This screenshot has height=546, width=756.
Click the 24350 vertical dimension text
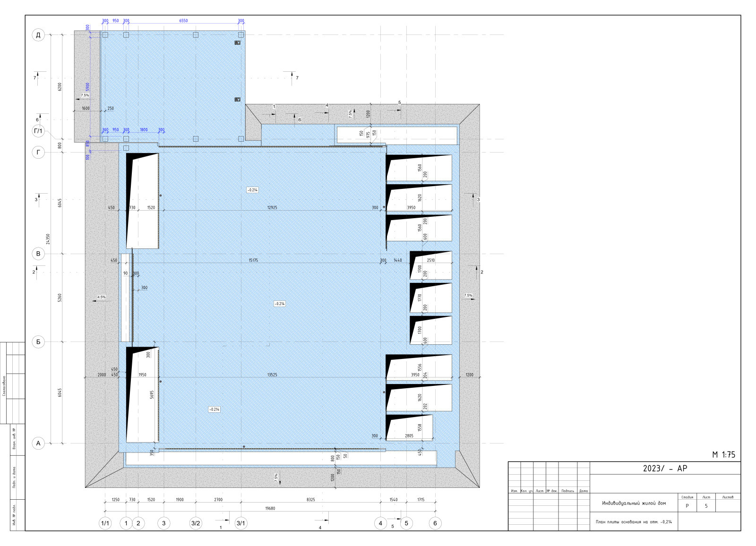[48, 239]
